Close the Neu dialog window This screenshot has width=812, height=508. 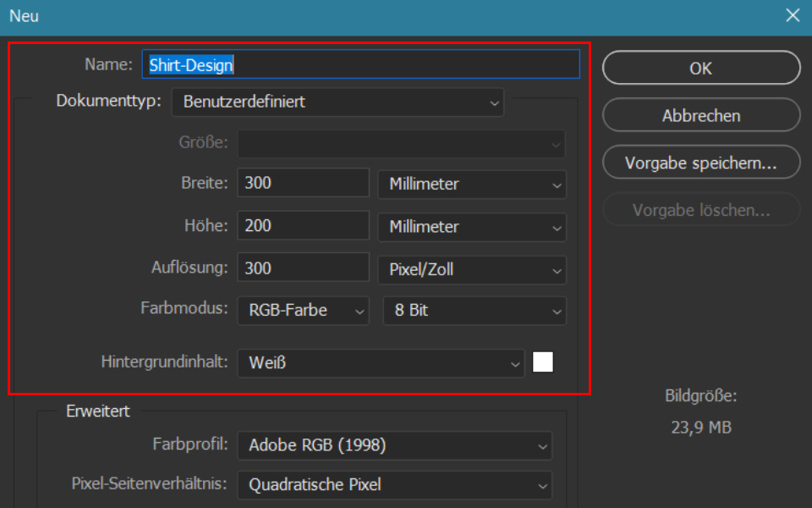(x=793, y=15)
